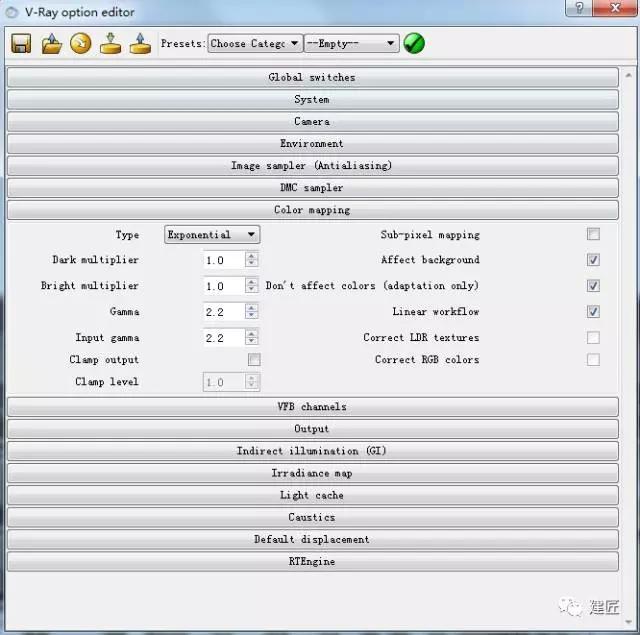Expand the Indirect illumination (GI) rollout
Viewport: 640px width, 635px height.
(x=313, y=451)
